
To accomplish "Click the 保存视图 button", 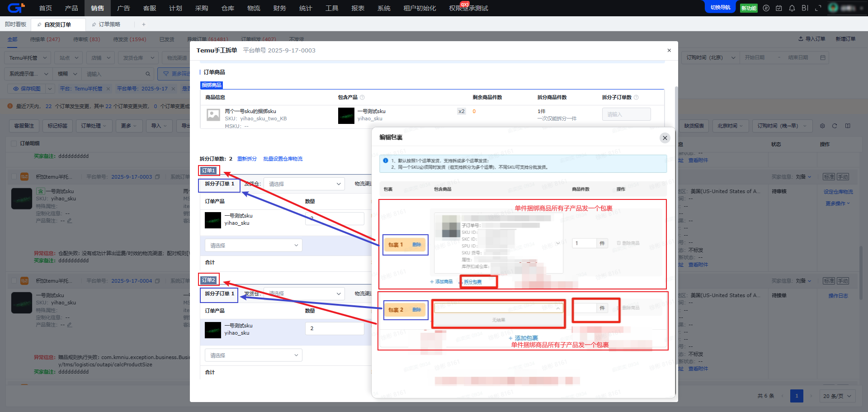I will (27, 89).
